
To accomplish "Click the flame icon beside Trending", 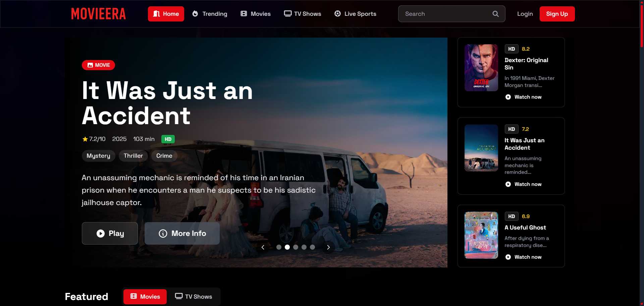I will (x=195, y=14).
